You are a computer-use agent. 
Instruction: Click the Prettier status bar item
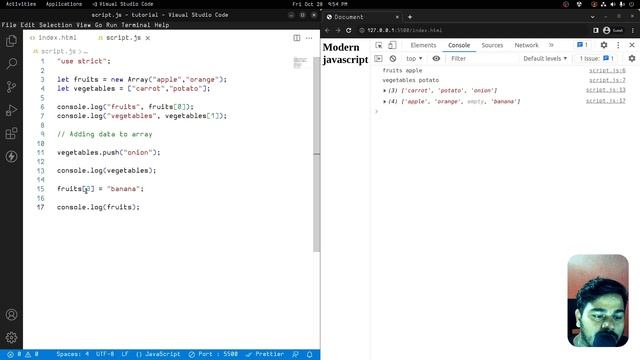click(264, 354)
